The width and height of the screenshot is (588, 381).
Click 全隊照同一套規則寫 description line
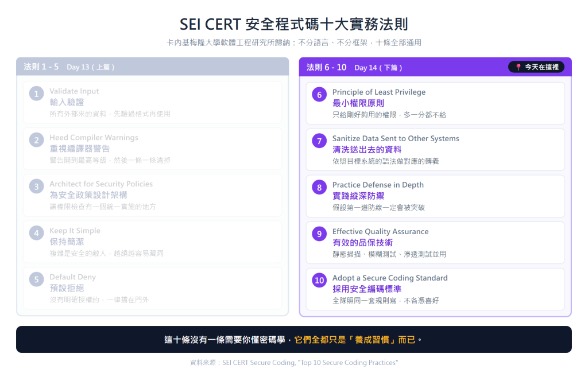tap(385, 301)
